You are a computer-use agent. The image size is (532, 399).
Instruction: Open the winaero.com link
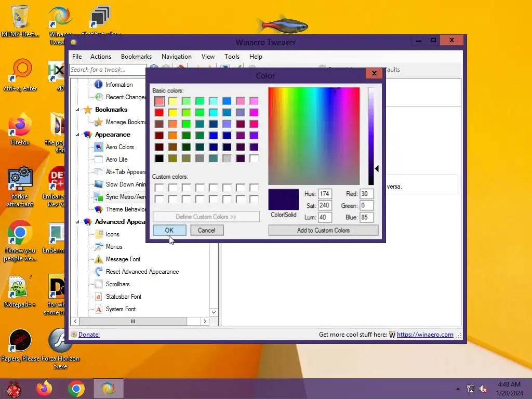pos(425,335)
